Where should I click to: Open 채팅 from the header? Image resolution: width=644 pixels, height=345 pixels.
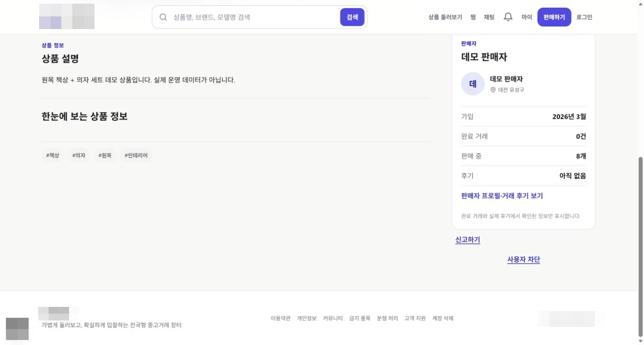tap(489, 17)
